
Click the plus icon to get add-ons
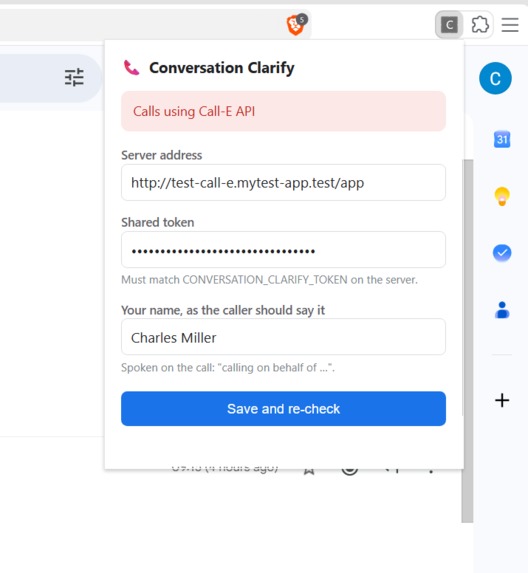tap(502, 400)
